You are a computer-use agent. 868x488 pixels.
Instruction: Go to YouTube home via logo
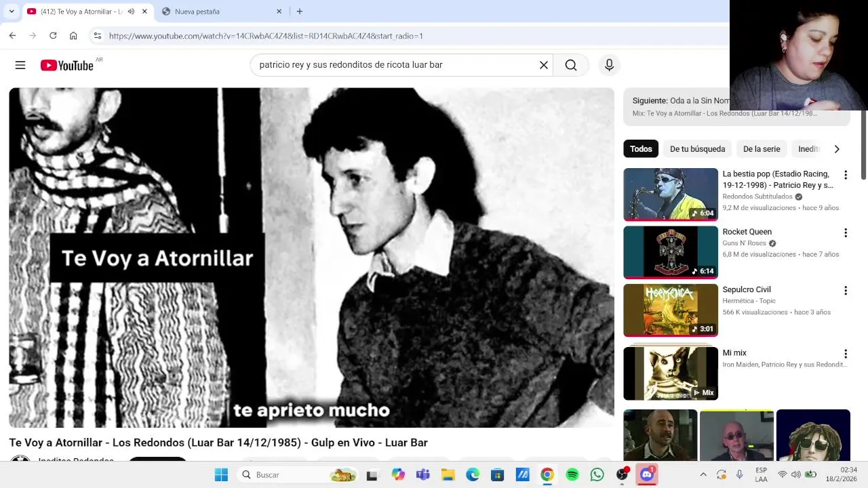click(x=66, y=65)
